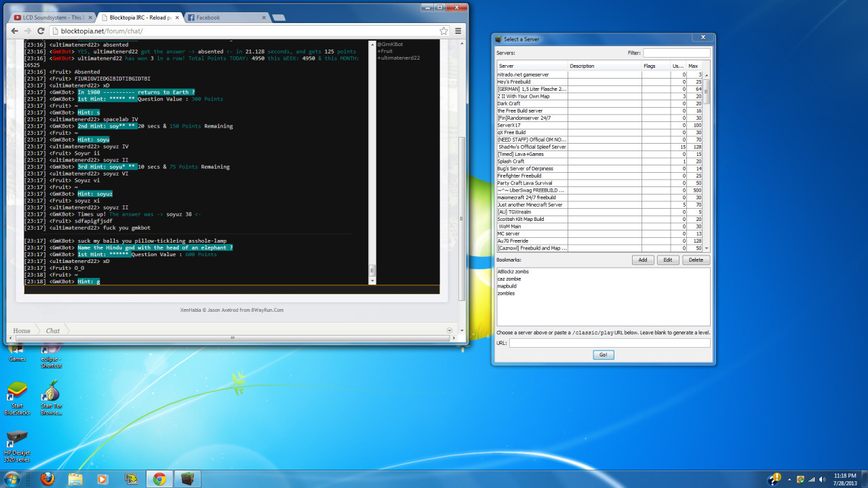Click the Add bookmark button
This screenshot has width=868, height=488.
click(x=643, y=260)
